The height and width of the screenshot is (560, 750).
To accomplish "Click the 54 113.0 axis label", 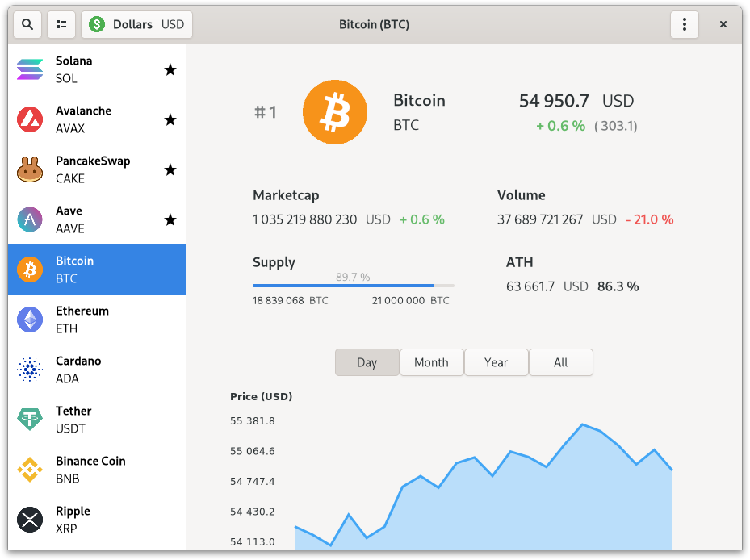I will [253, 541].
